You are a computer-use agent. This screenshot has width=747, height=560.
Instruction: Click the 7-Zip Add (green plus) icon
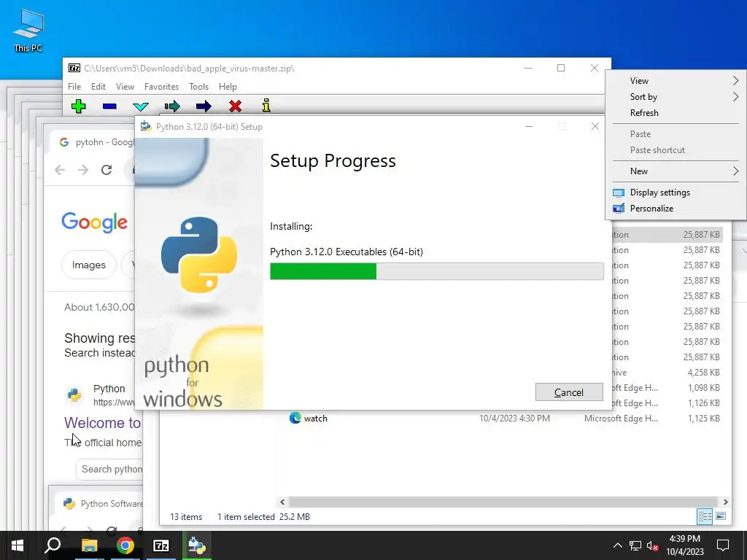79,106
